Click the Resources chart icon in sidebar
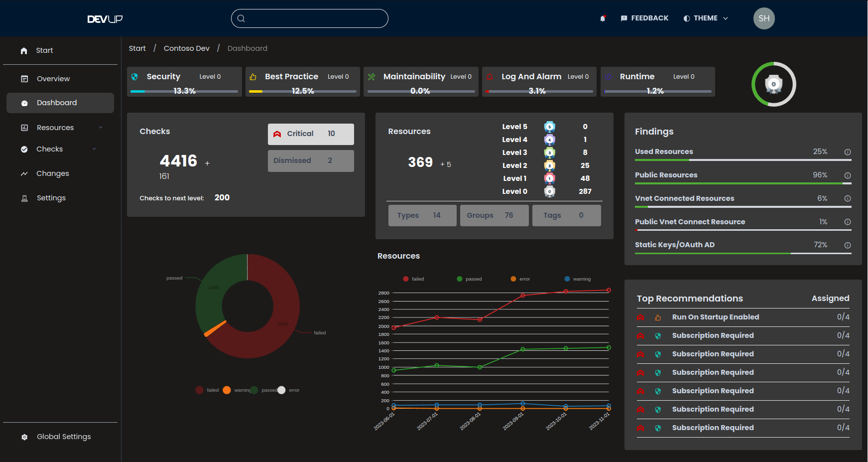Viewport: 868px width, 462px height. (x=24, y=128)
